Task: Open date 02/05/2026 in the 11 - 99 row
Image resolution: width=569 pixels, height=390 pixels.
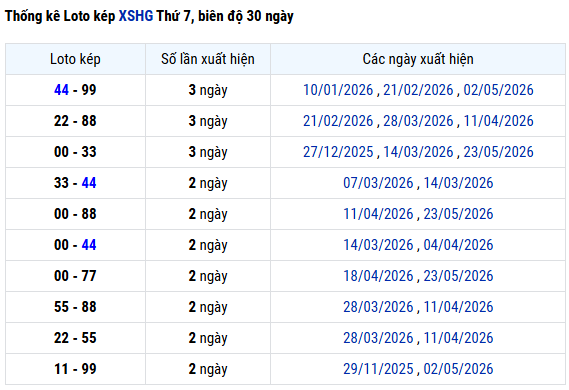Action: [458, 369]
